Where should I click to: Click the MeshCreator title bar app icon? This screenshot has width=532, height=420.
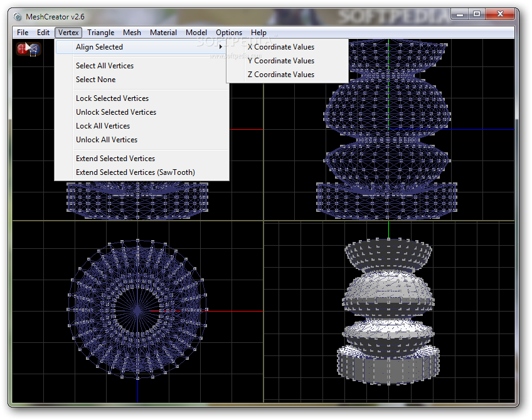coord(18,16)
